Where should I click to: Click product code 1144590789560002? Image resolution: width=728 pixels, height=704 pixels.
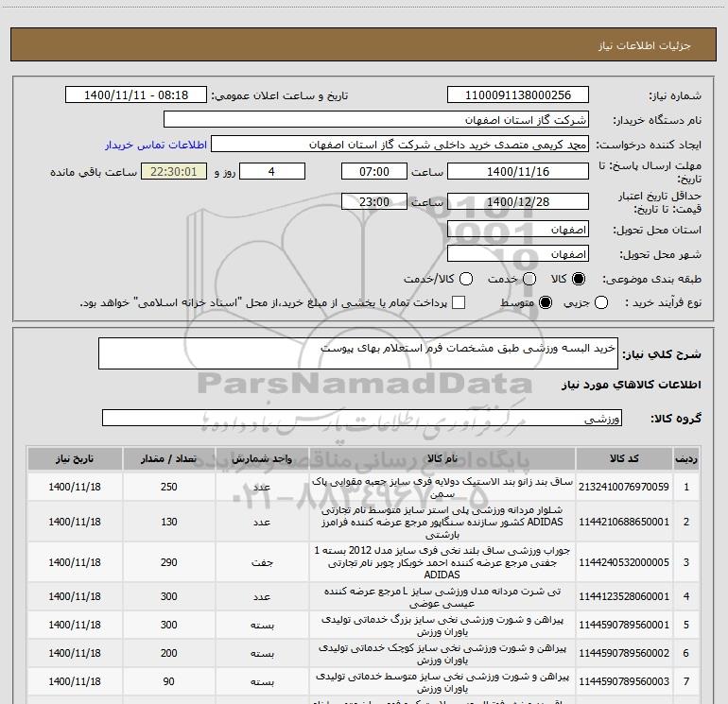click(x=624, y=653)
